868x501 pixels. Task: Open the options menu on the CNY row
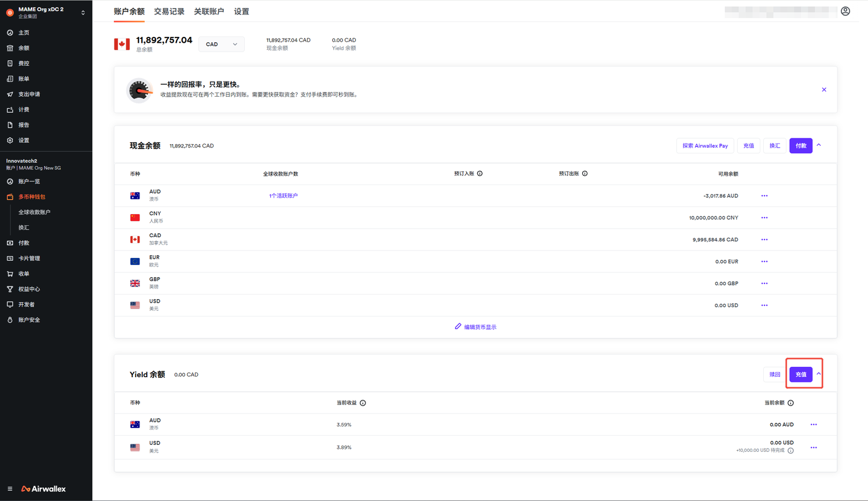click(x=764, y=218)
